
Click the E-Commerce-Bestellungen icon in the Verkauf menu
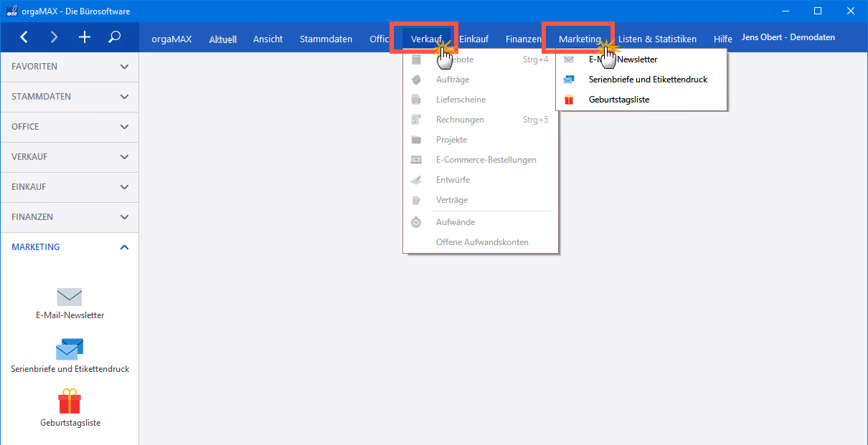[x=416, y=160]
